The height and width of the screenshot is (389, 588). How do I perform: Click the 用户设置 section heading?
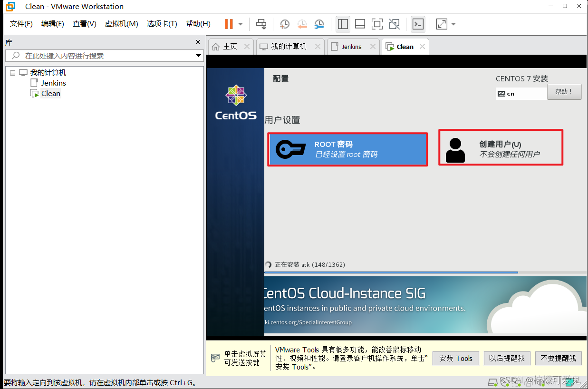point(282,120)
